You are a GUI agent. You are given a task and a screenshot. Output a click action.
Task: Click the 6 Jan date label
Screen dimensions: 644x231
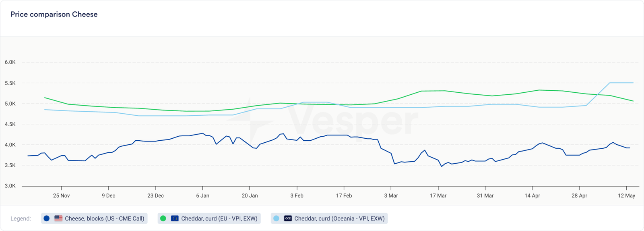click(x=202, y=196)
